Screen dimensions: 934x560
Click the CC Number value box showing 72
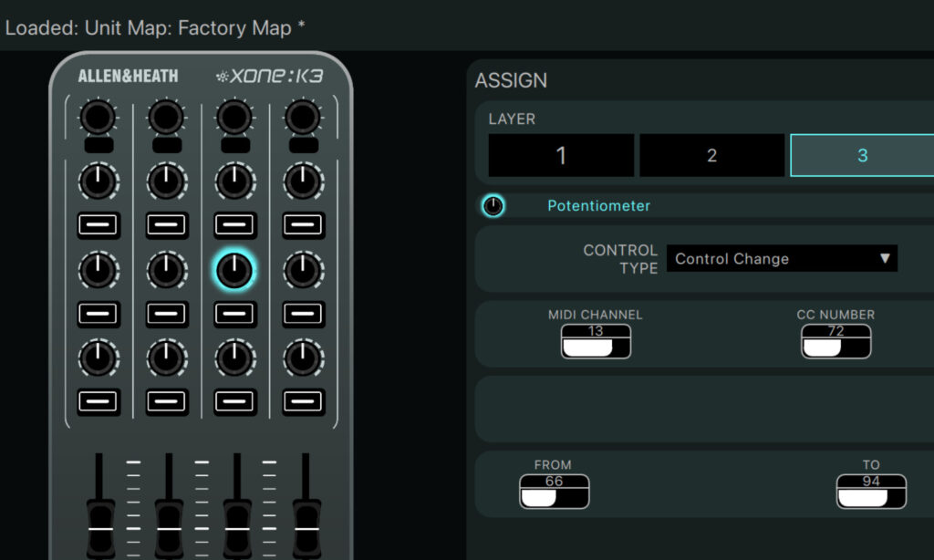tap(835, 341)
